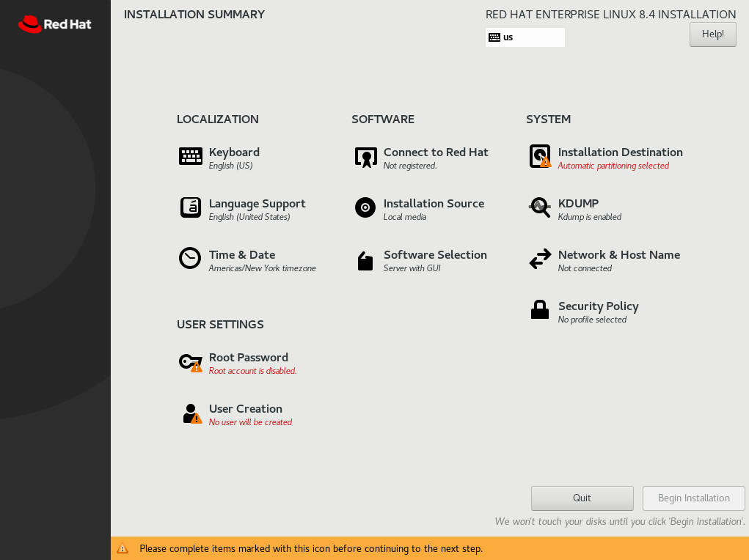Click the Keyboard layout icon
Image resolution: width=749 pixels, height=560 pixels.
pos(191,156)
